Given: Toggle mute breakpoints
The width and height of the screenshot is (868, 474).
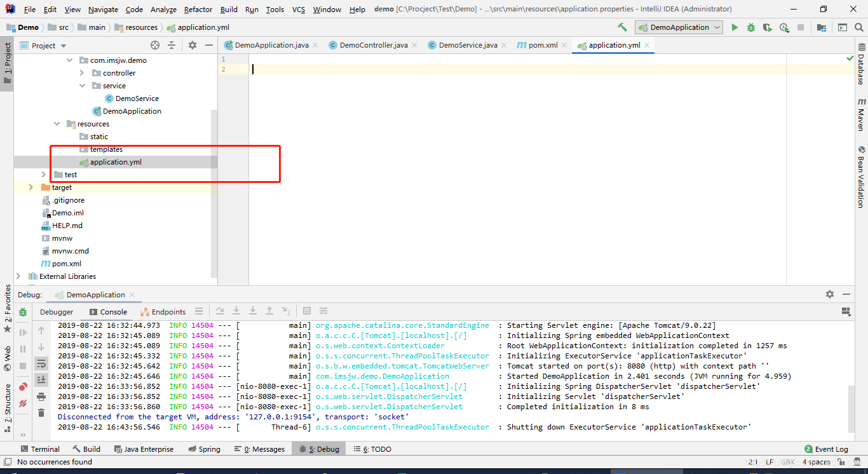Looking at the screenshot, I should tap(23, 403).
